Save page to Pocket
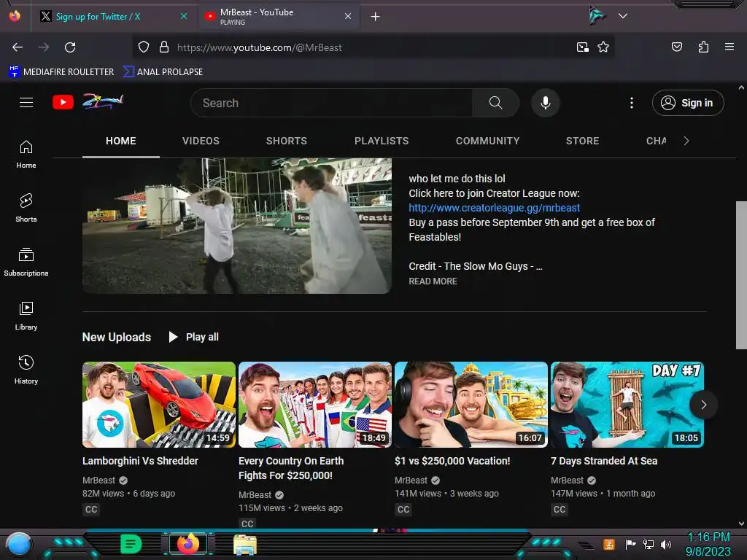 point(677,47)
